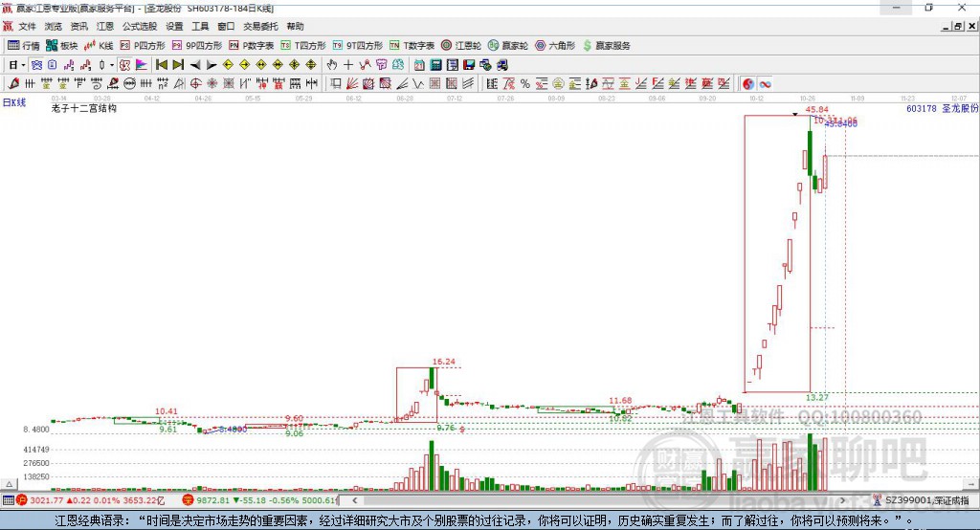980x530 pixels.
Task: Open the 9T四方形 tool
Action: [358, 46]
